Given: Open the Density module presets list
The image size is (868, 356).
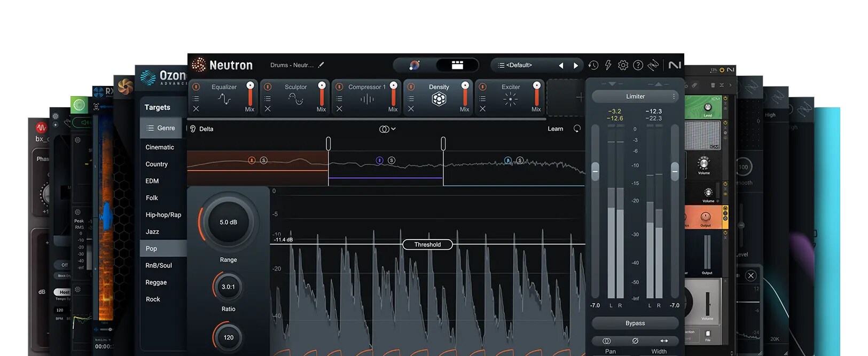Looking at the screenshot, I should coord(411,98).
